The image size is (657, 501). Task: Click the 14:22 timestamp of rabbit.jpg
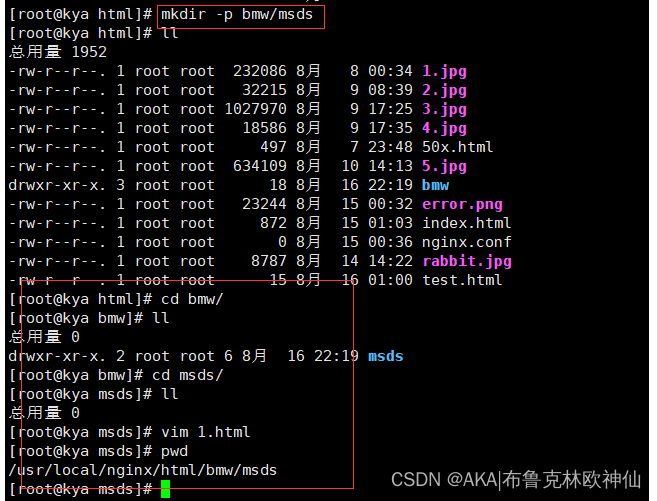(390, 261)
